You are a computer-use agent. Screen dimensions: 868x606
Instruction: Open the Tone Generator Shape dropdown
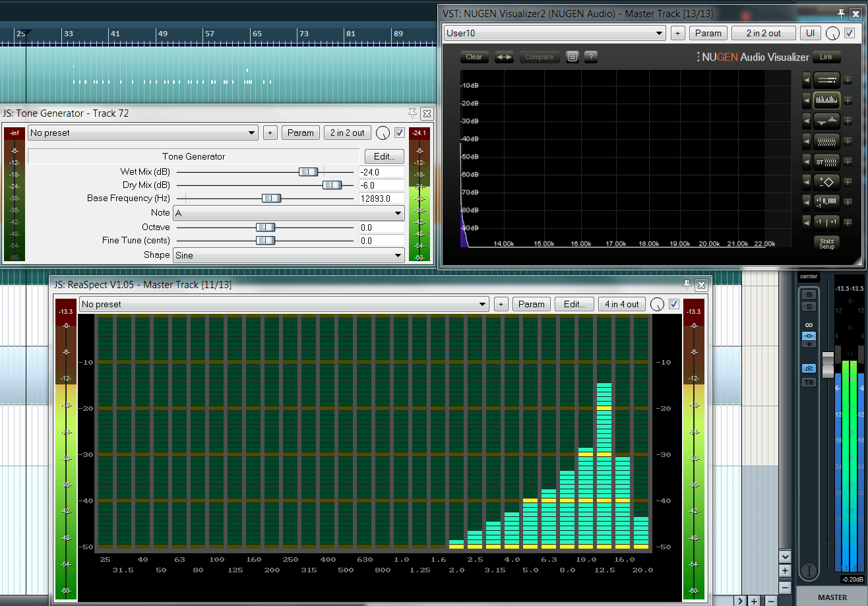coord(288,255)
